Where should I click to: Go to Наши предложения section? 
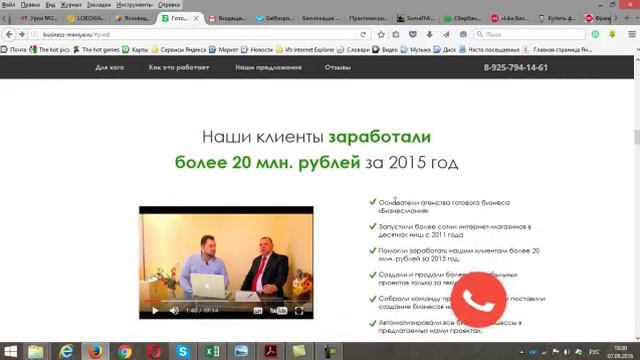pyautogui.click(x=269, y=67)
